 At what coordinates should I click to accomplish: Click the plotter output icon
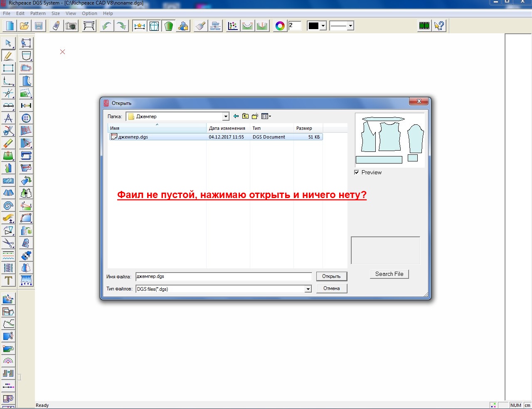click(89, 26)
